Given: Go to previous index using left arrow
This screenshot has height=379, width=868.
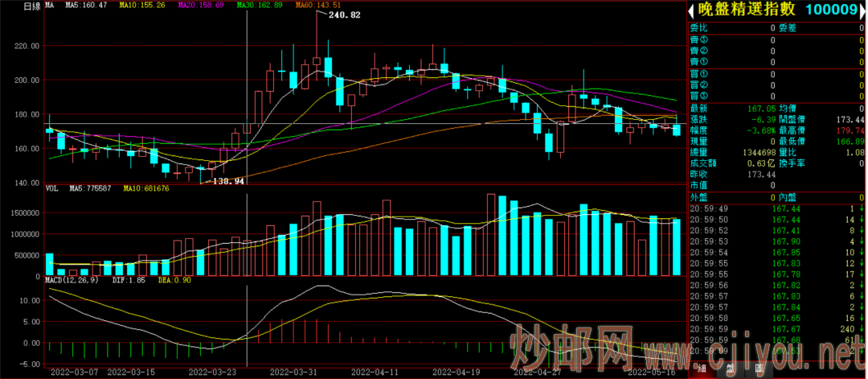Looking at the screenshot, I should click(x=691, y=10).
